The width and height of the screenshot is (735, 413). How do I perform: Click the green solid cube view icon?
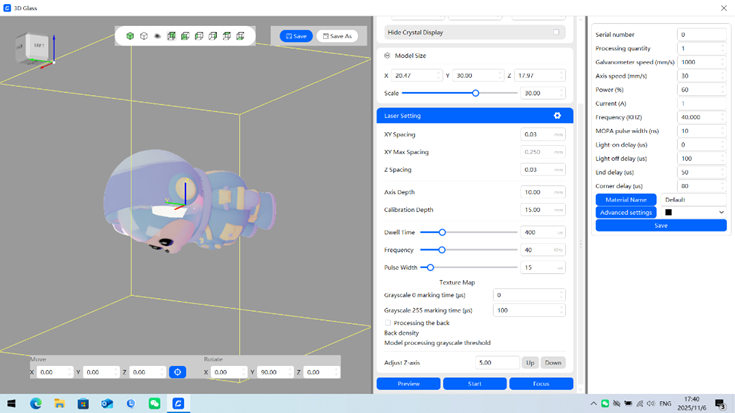click(x=130, y=36)
